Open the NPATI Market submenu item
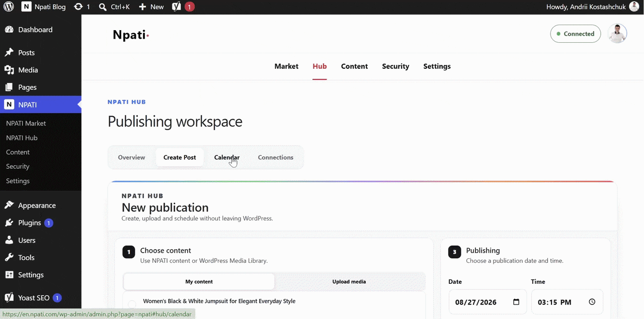Image resolution: width=644 pixels, height=319 pixels. (26, 123)
